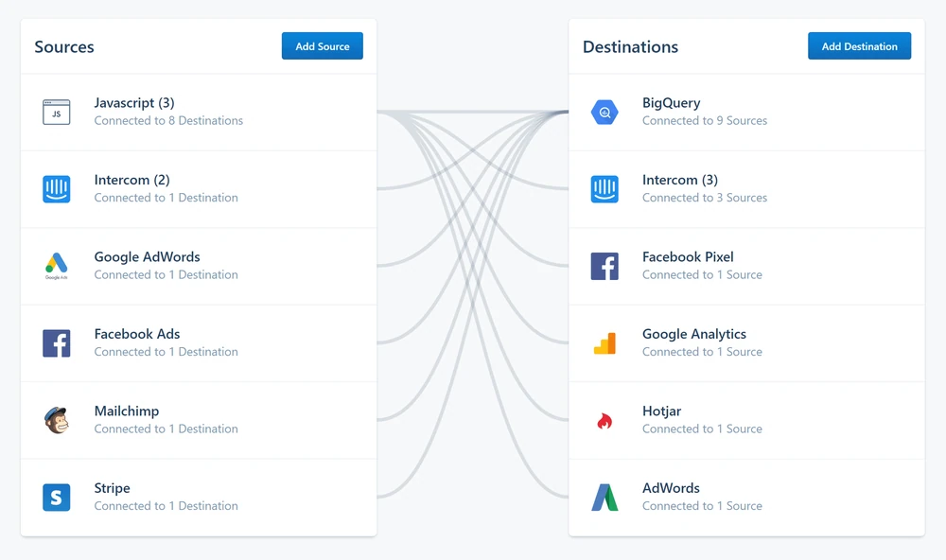Select the Javascript source icon
Screen dimensions: 946x560
(56, 113)
